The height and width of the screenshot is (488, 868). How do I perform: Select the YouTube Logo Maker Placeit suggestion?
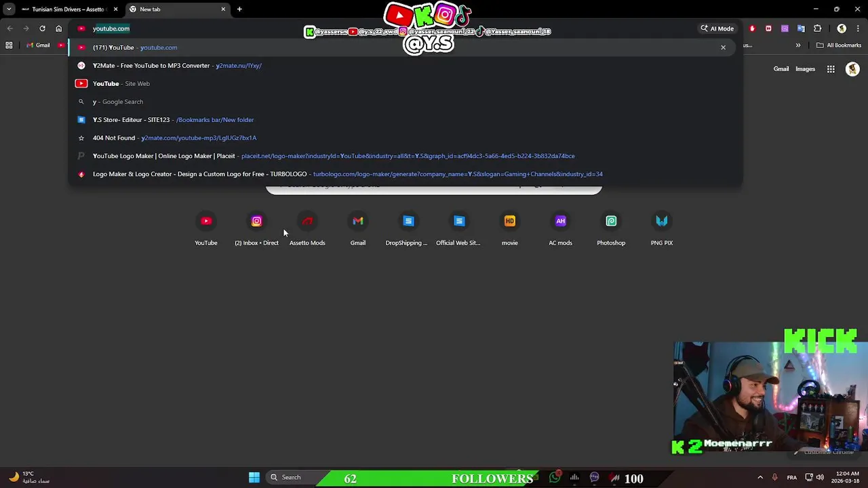tap(405, 156)
